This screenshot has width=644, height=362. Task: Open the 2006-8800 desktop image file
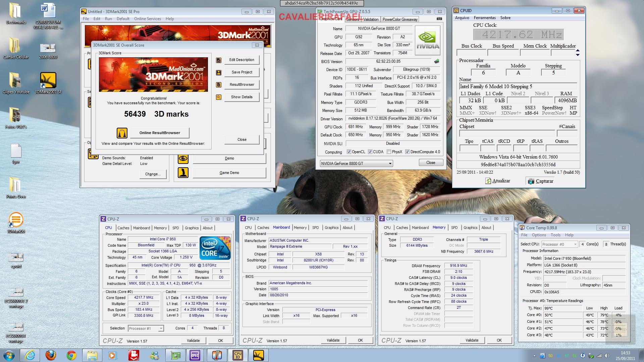point(48,51)
